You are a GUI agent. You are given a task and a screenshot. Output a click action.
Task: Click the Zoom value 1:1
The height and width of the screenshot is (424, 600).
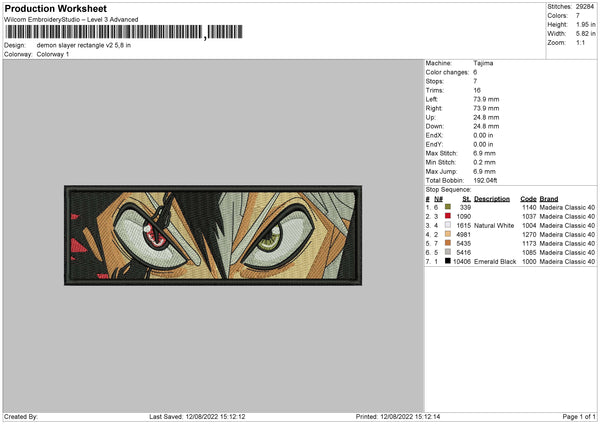(580, 43)
